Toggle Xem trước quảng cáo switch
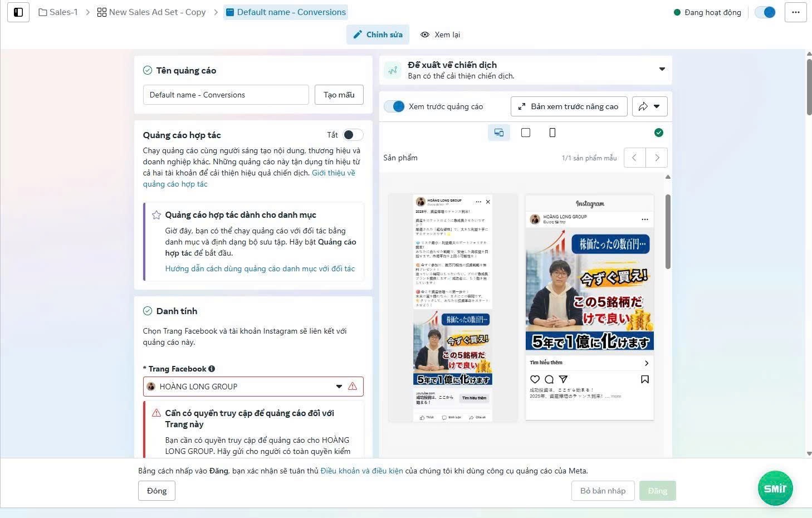The height and width of the screenshot is (518, 812). pos(394,106)
